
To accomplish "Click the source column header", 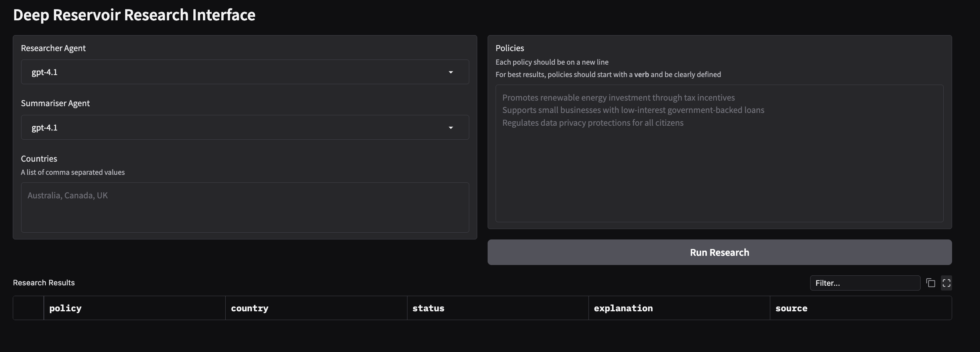I will click(x=861, y=308).
